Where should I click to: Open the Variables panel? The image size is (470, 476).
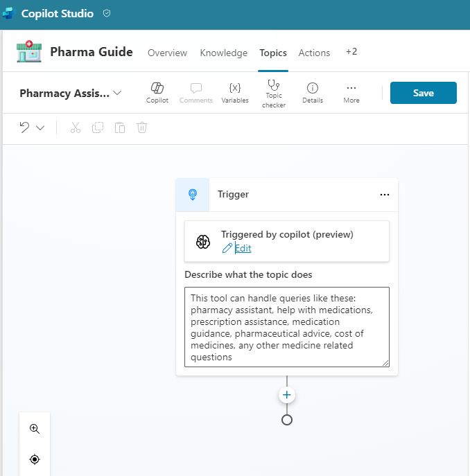coord(234,93)
